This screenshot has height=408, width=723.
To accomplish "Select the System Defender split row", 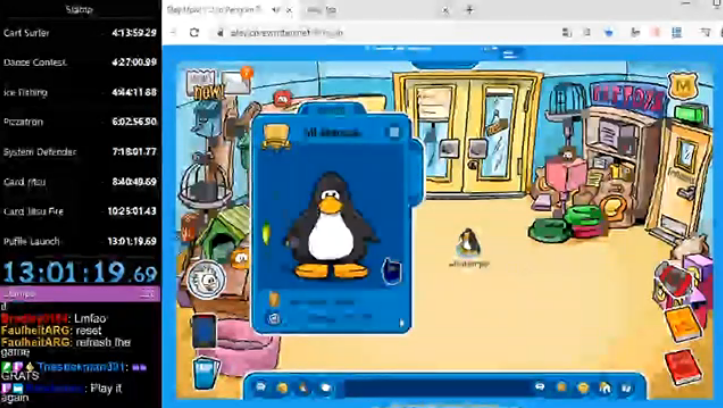I will tap(80, 152).
